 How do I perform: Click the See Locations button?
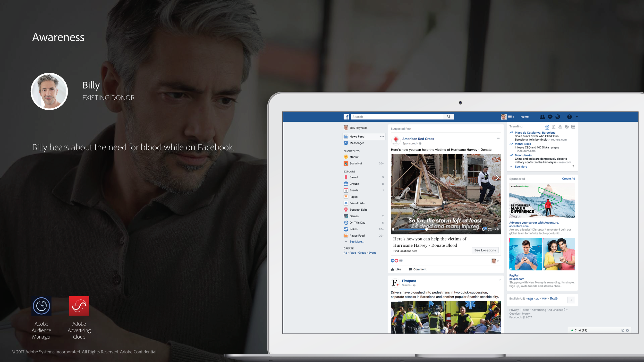click(485, 250)
